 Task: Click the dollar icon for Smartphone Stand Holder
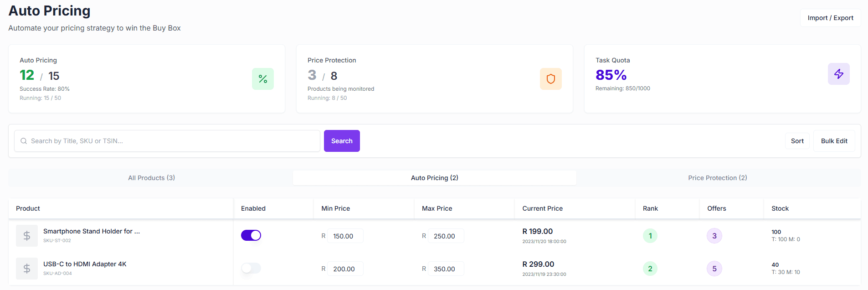[x=26, y=235]
